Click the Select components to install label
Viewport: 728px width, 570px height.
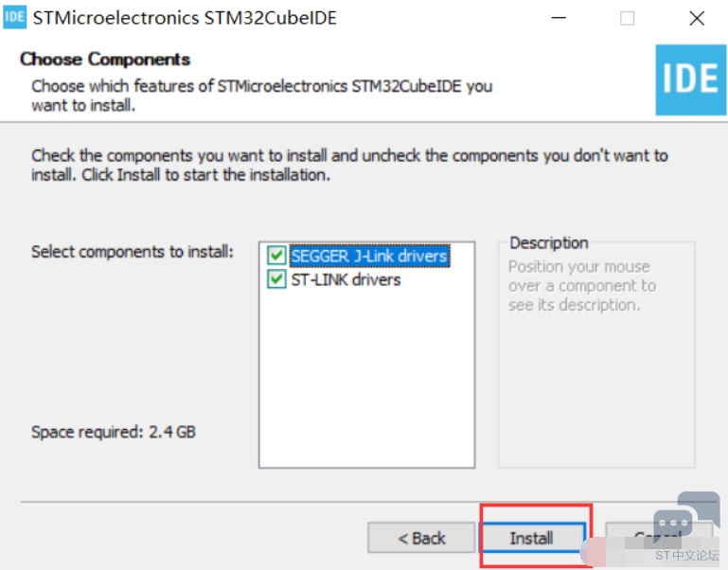tap(133, 252)
